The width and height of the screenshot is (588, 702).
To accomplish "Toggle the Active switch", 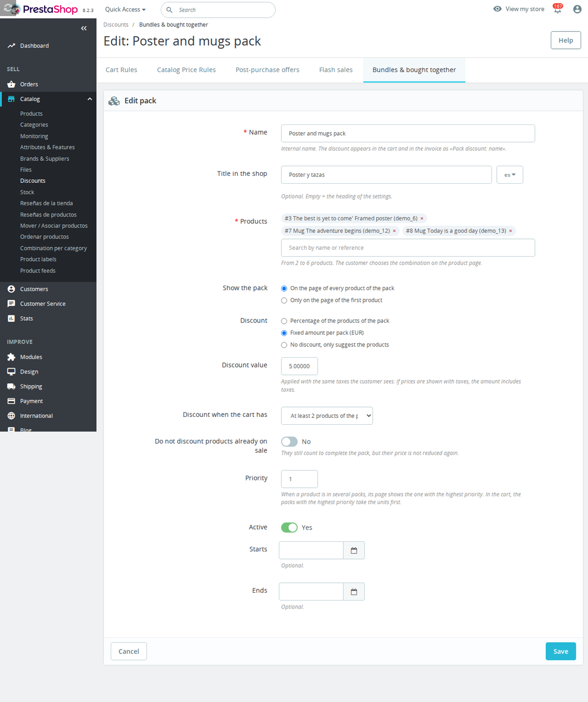I will (x=289, y=528).
